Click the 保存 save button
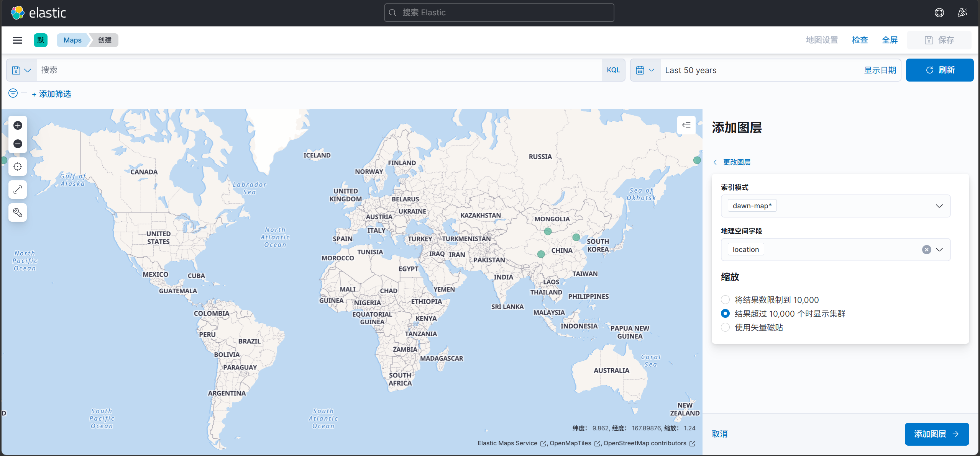 (x=939, y=40)
